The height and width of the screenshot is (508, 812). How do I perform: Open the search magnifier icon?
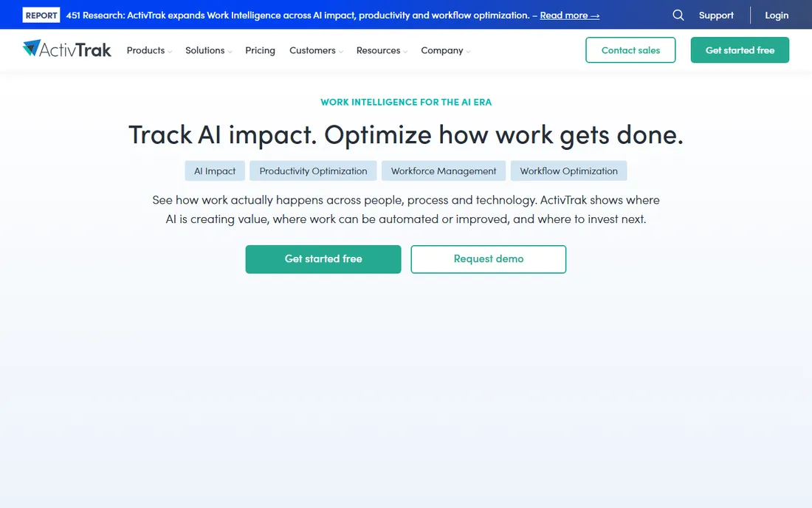[678, 15]
